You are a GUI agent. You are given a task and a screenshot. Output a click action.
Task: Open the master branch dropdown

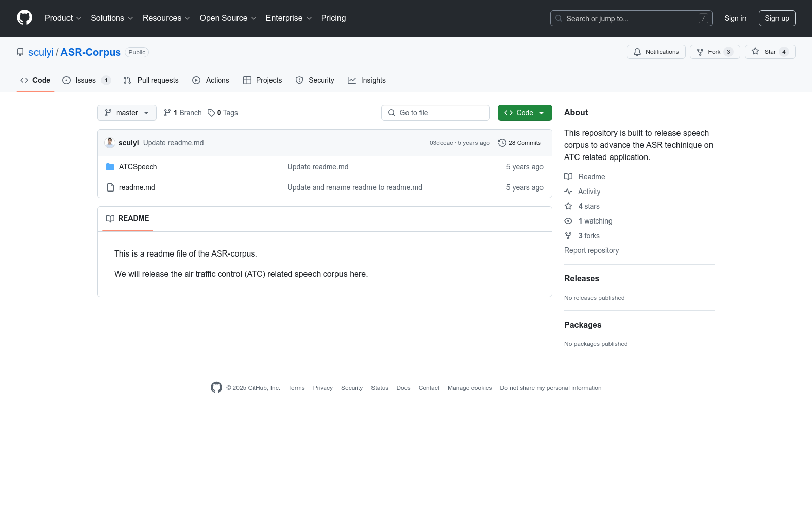coord(127,113)
